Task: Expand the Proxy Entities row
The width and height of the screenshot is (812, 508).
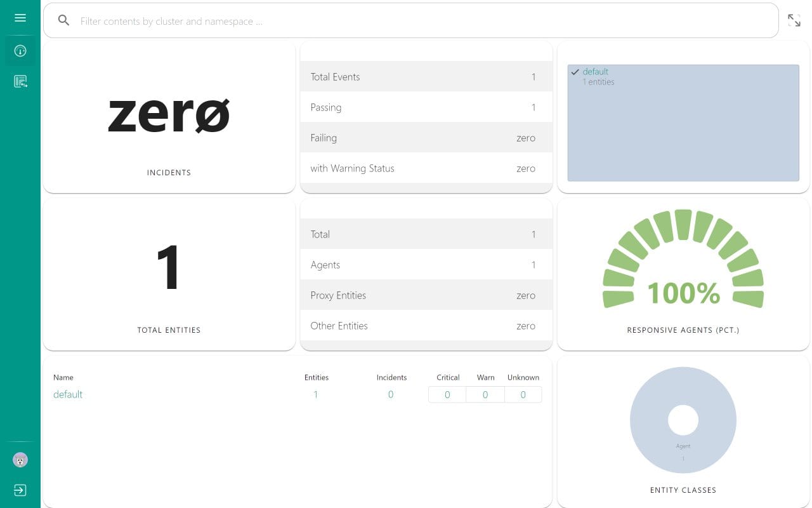Action: [426, 295]
